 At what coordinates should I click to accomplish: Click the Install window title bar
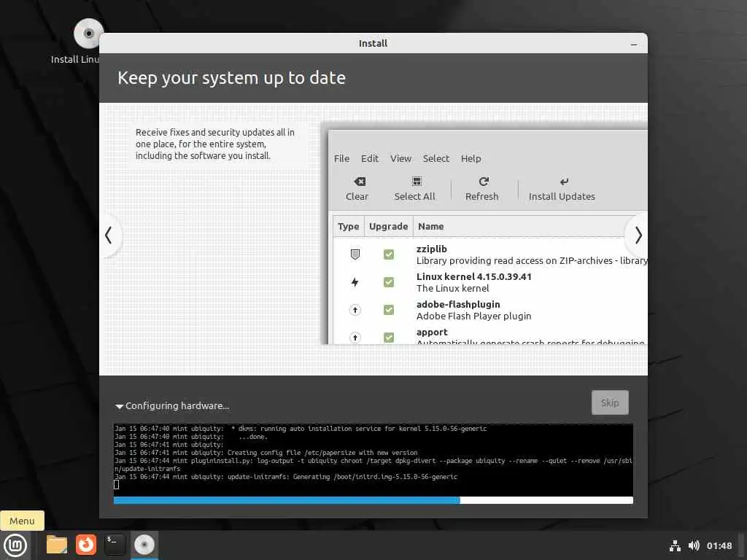click(x=373, y=43)
